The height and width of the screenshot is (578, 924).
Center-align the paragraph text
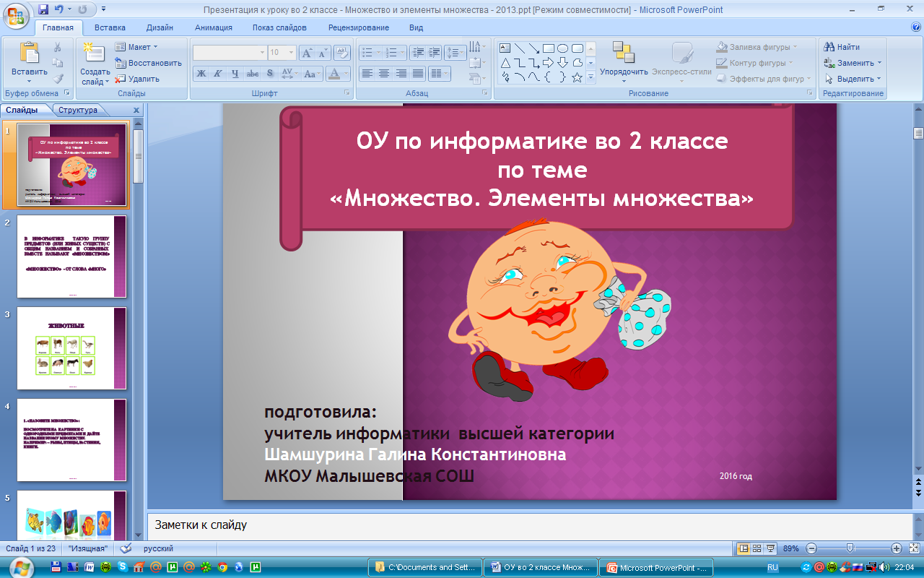click(384, 74)
